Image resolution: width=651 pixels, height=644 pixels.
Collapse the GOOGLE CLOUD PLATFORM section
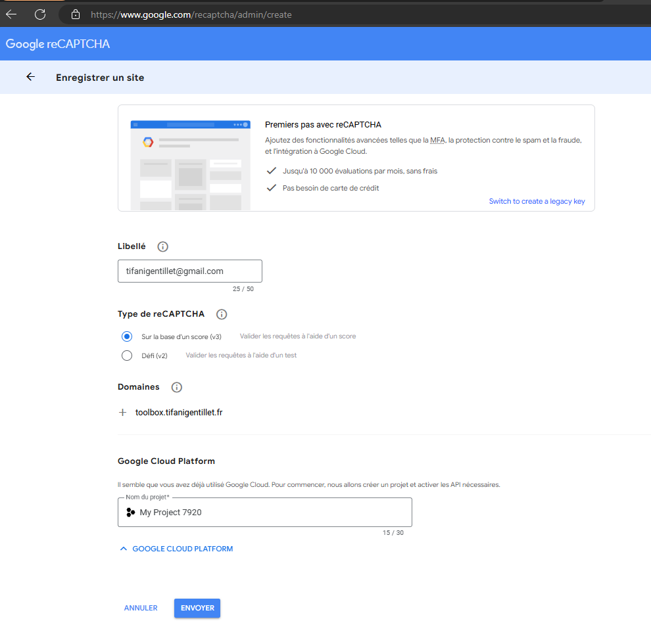[x=176, y=549]
